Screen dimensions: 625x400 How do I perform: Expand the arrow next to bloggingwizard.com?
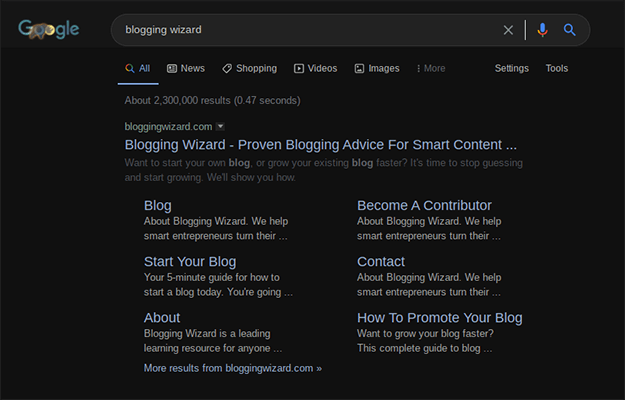(221, 126)
